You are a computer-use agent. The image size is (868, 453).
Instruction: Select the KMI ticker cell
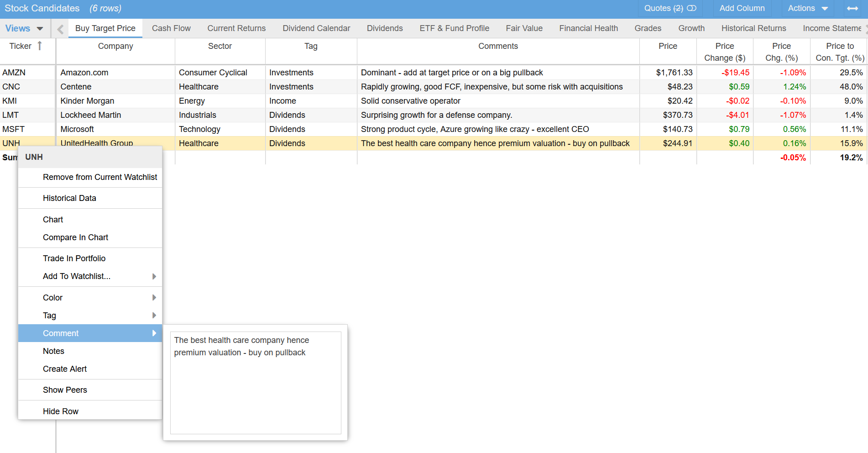(27, 101)
